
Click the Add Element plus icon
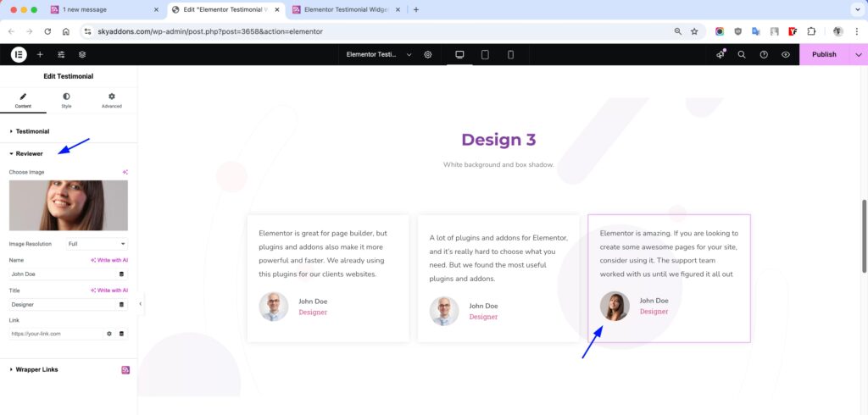pos(40,54)
